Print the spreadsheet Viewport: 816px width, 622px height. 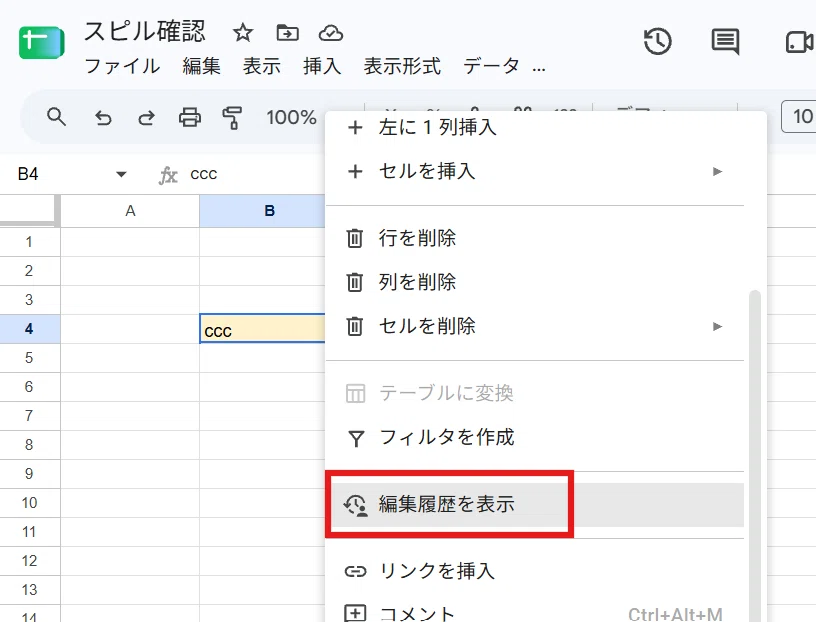(190, 118)
